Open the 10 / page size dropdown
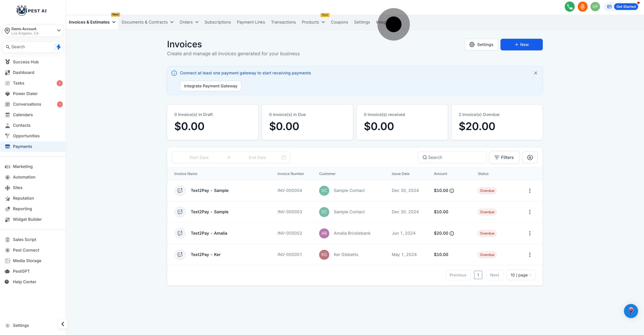 click(521, 275)
